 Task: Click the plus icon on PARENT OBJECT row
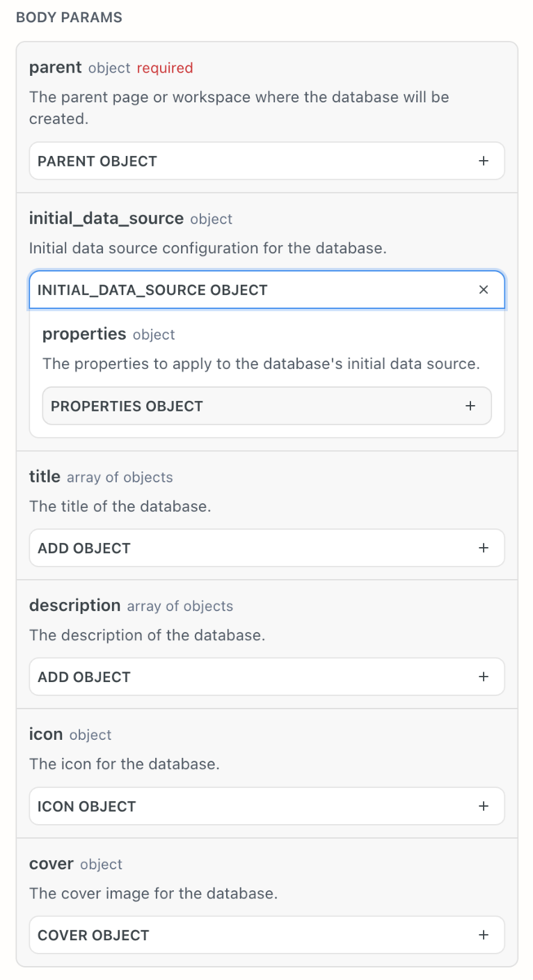coord(483,161)
